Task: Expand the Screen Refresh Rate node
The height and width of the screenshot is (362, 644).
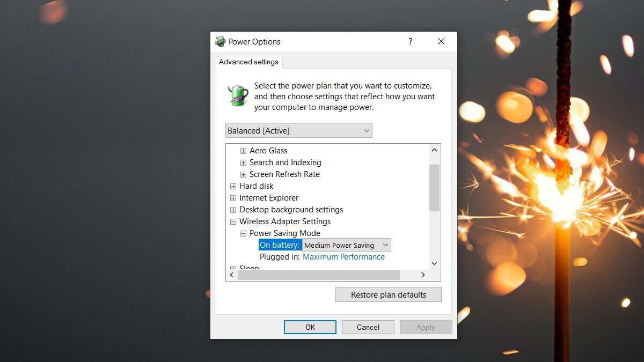Action: click(x=243, y=174)
